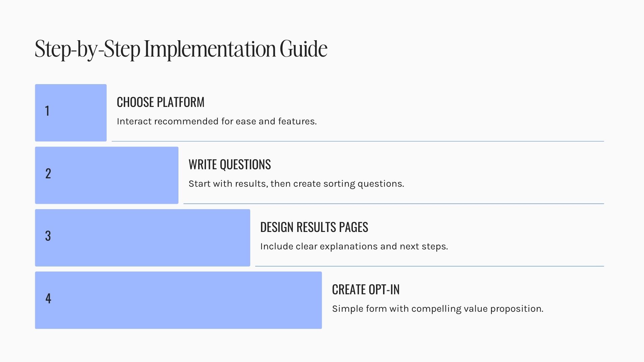
Task: Click divider line under Design Results Pages section
Action: [x=429, y=266]
